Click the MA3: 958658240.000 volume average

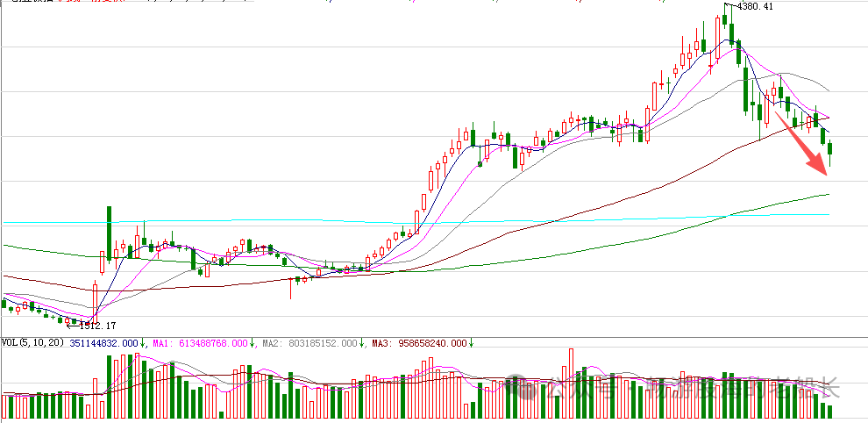[420, 343]
